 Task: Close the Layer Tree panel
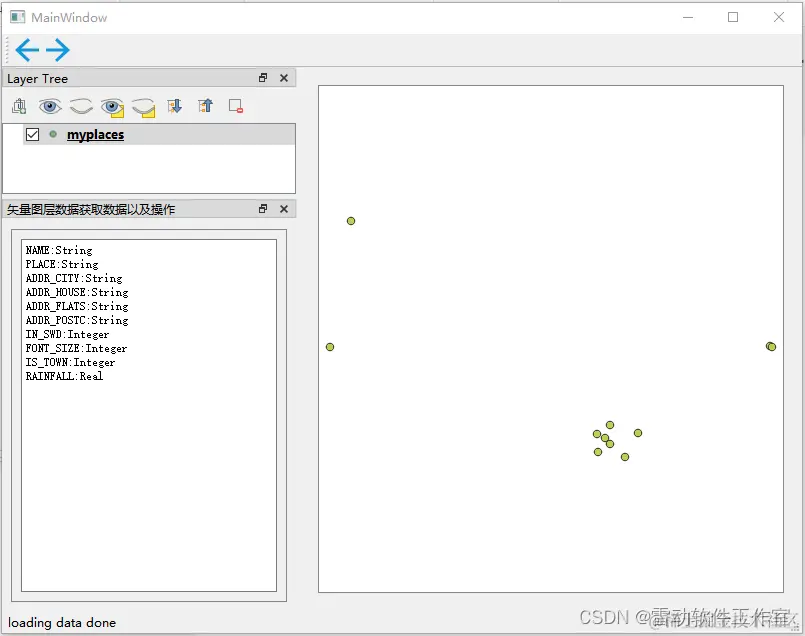(x=284, y=78)
